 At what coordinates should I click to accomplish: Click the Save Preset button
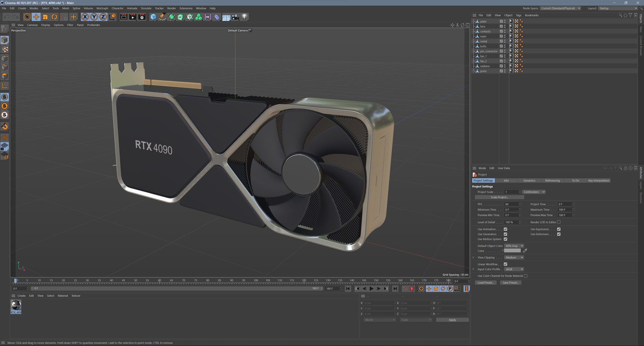pyautogui.click(x=510, y=283)
